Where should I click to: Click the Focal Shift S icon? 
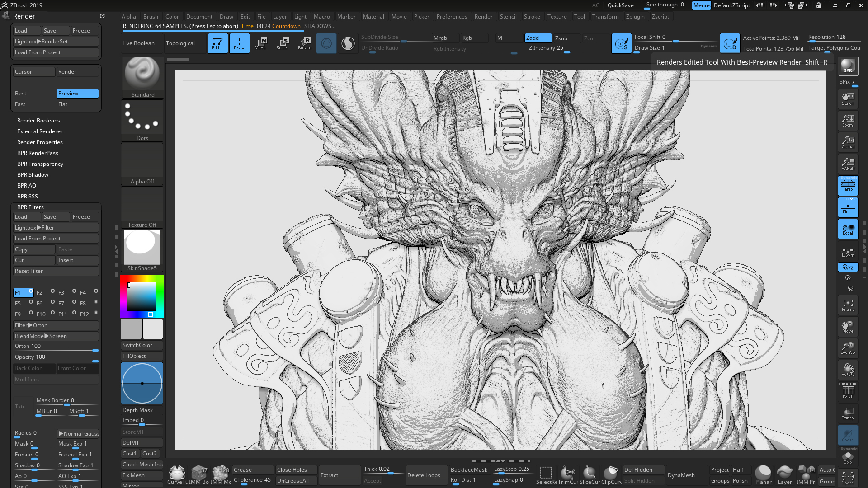pyautogui.click(x=621, y=43)
